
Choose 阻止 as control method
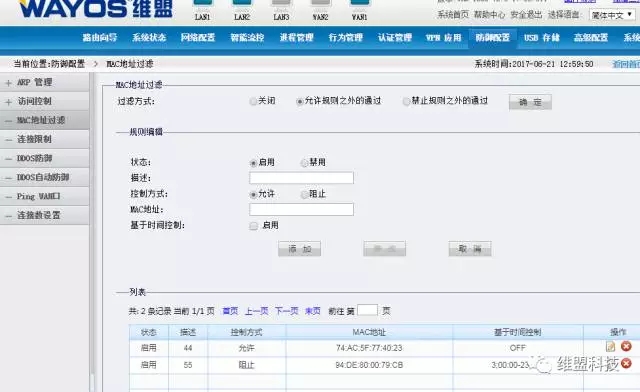pos(304,195)
